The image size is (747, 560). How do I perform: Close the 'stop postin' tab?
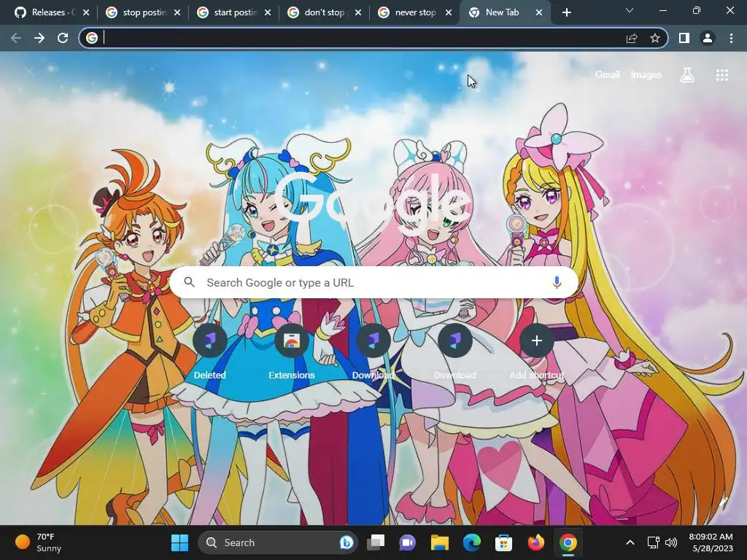point(177,12)
